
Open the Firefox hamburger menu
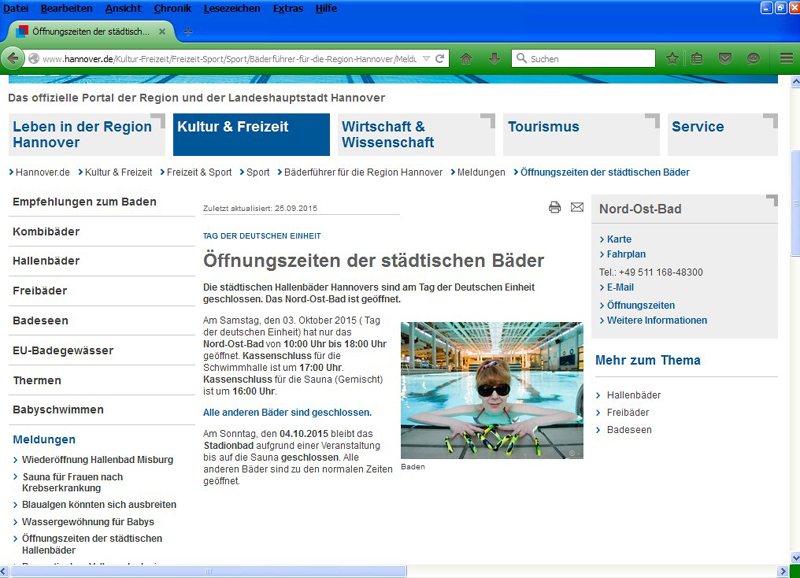coord(786,59)
